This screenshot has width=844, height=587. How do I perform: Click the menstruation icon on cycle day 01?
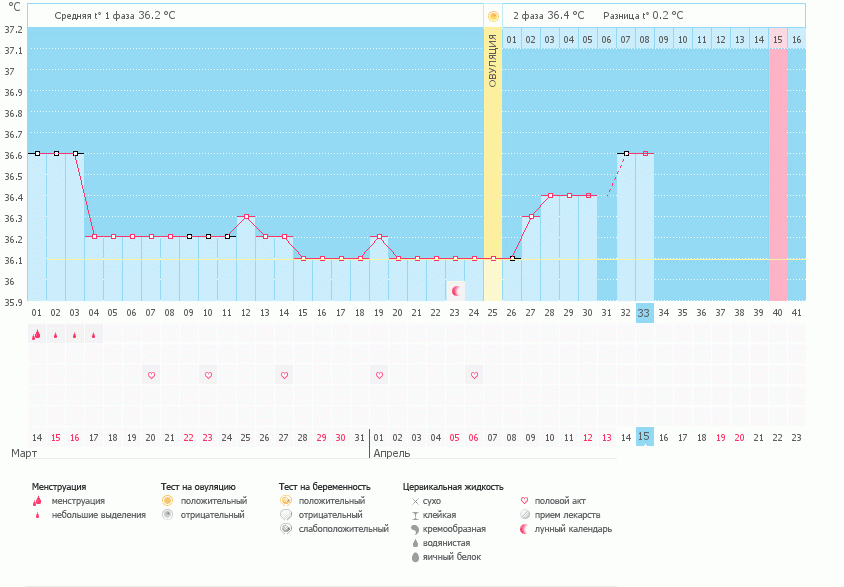(36, 335)
